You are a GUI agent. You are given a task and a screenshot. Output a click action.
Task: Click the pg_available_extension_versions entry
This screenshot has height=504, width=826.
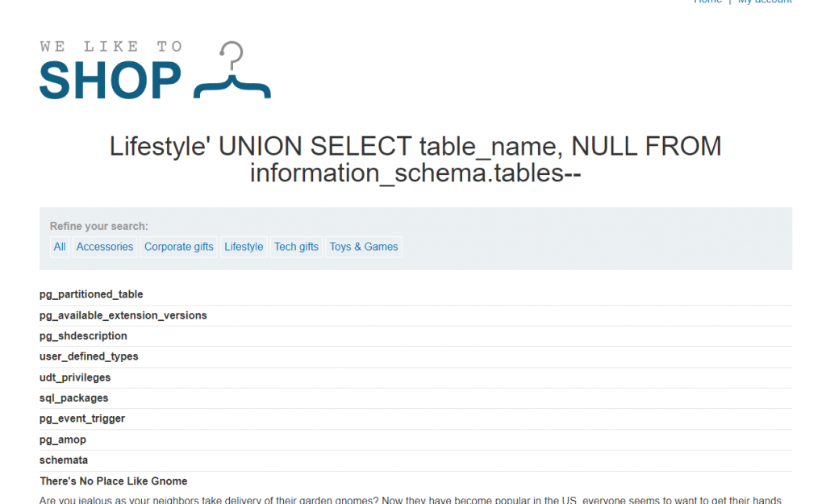click(123, 315)
